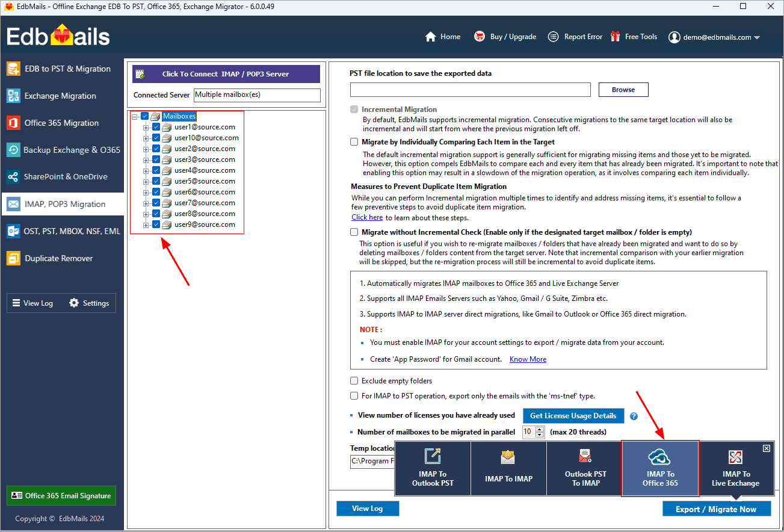Click Click To Connect IMAP / POP3 Server
784x532 pixels.
(226, 74)
